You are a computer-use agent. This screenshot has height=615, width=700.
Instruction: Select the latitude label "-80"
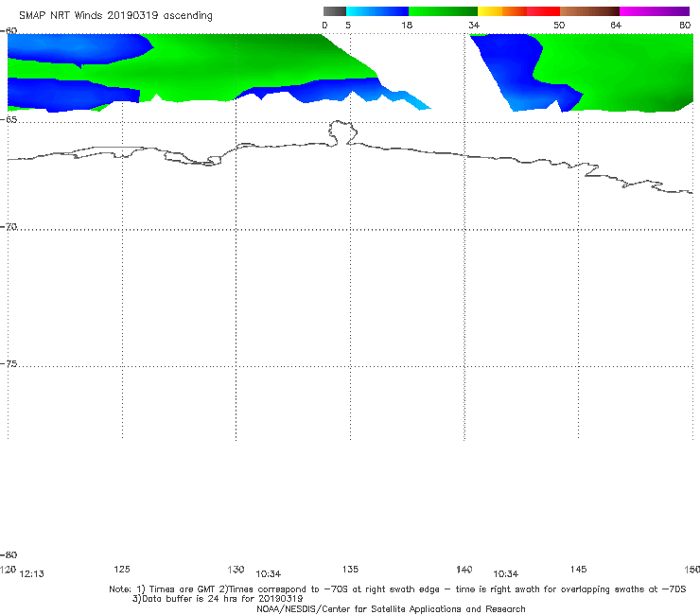click(9, 555)
